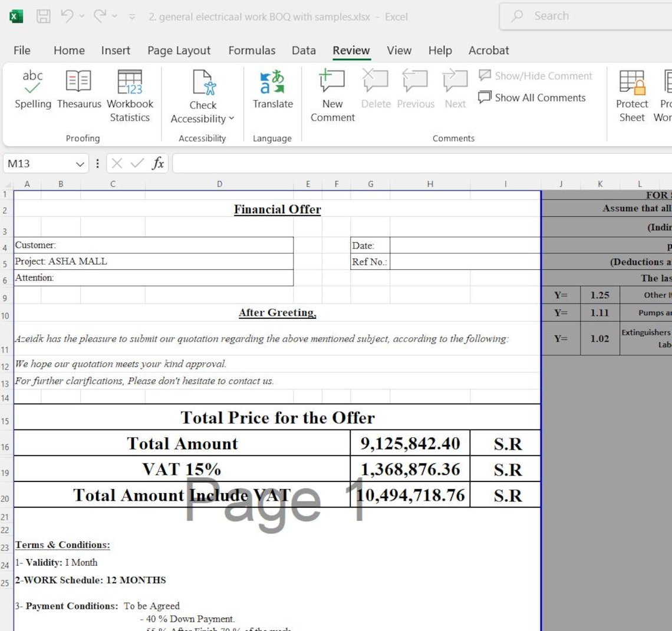Switch to the Data tab
Viewport: 672px width, 631px height.
(304, 51)
